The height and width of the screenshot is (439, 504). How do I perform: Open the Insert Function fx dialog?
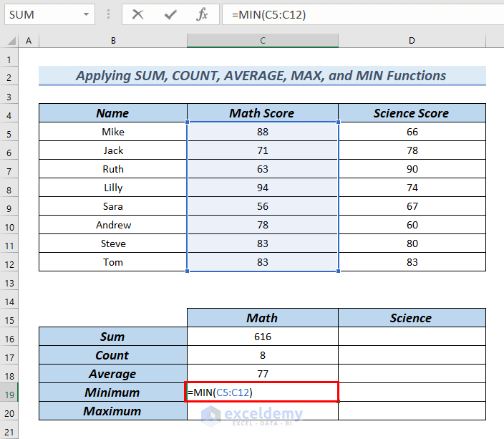(x=202, y=14)
